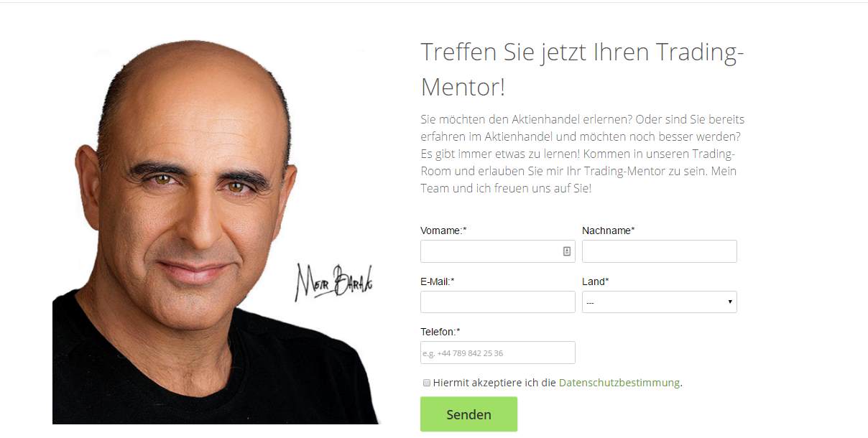Open the Land country dropdown
This screenshot has width=868, height=438.
(660, 302)
